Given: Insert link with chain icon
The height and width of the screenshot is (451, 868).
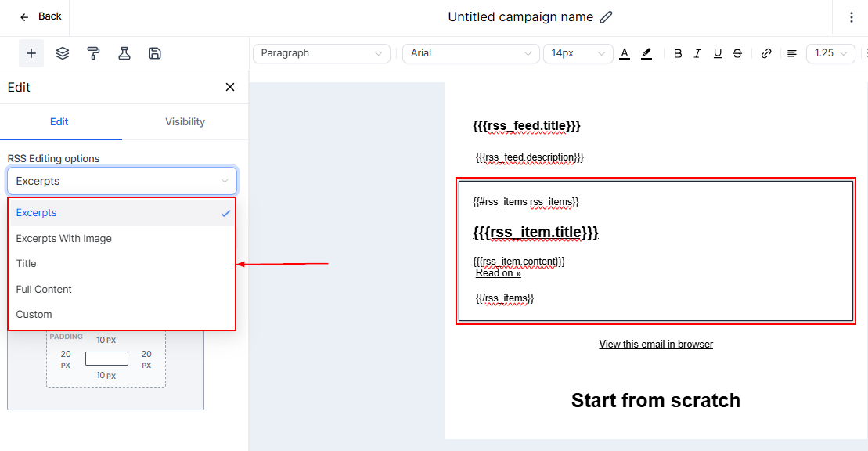Looking at the screenshot, I should pyautogui.click(x=766, y=53).
